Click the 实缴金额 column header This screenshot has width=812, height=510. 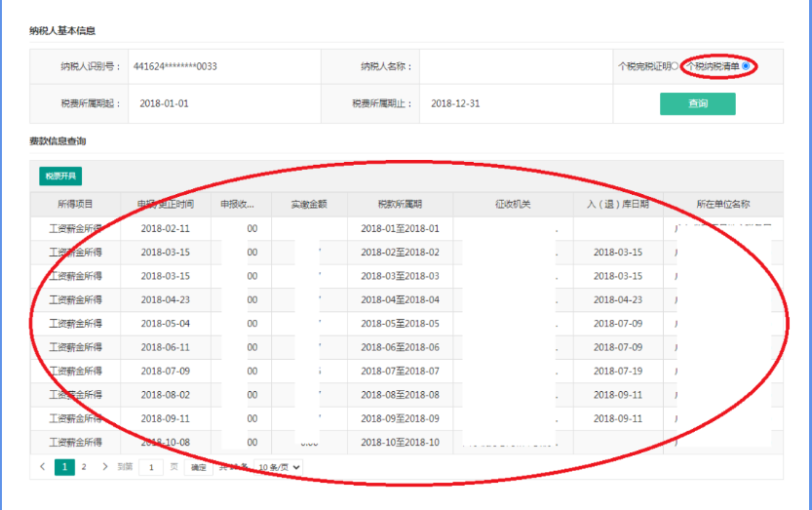click(308, 204)
